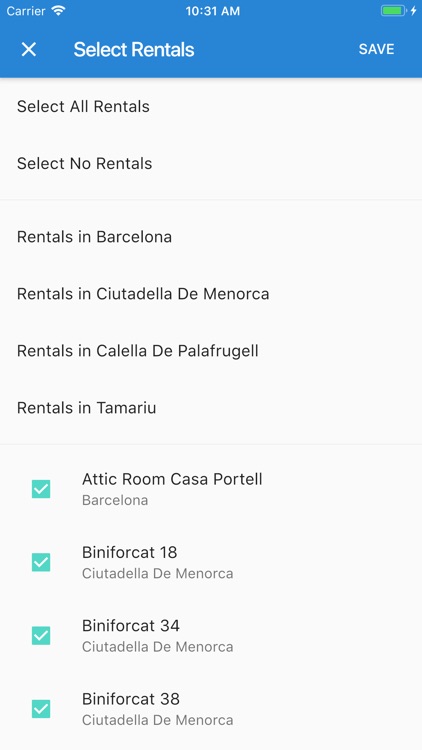Viewport: 422px width, 750px height.
Task: Tap the 10:31 AM clock
Action: point(212,11)
